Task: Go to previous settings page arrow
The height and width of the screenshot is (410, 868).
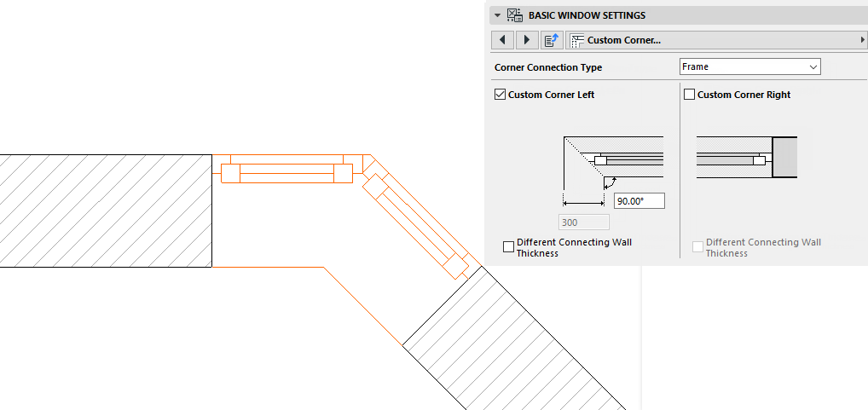Action: click(503, 40)
